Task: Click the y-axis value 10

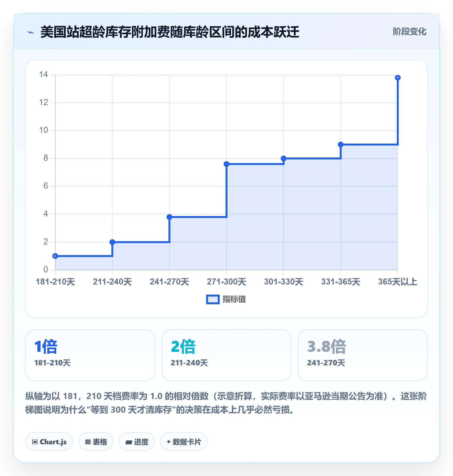Action: [43, 130]
